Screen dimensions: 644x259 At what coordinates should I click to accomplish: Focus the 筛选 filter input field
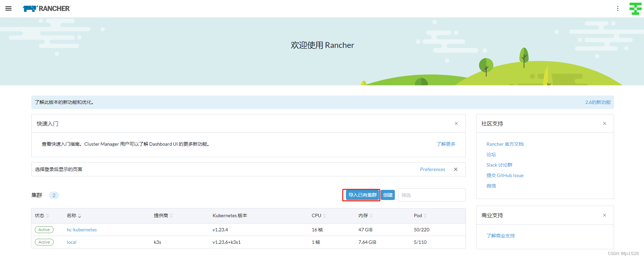[x=432, y=195]
